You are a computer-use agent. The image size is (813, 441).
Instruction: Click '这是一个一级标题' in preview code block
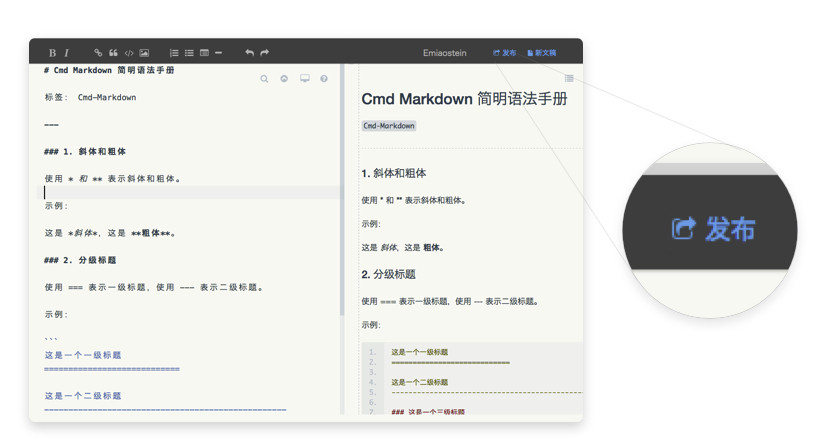tap(419, 352)
